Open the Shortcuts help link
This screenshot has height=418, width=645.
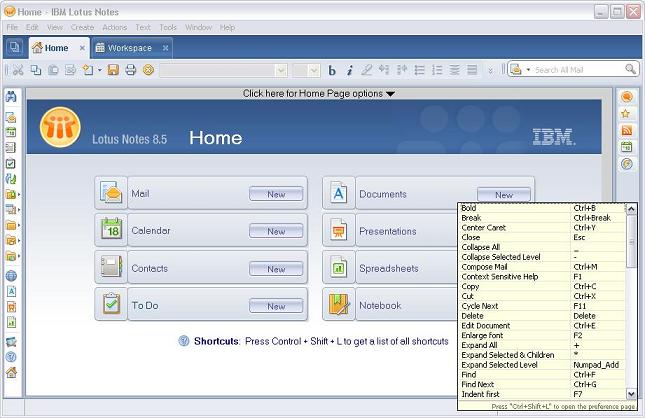pos(216,341)
